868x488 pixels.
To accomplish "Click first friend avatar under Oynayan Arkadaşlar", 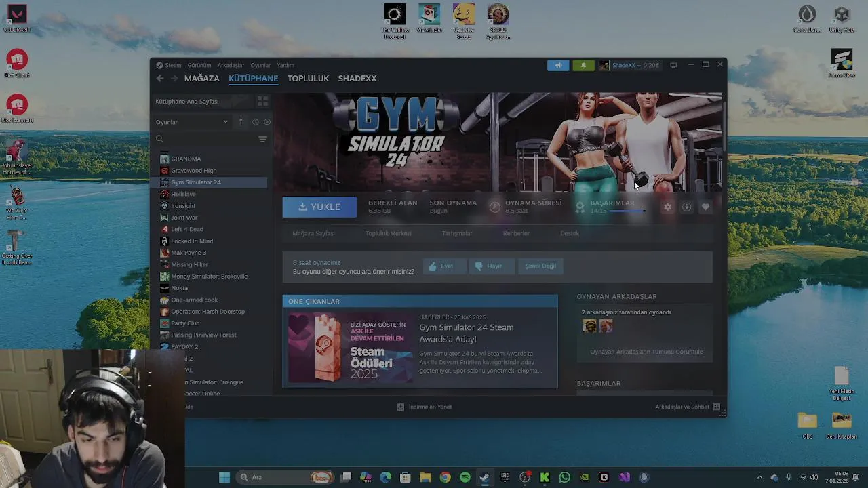I will pyautogui.click(x=589, y=326).
